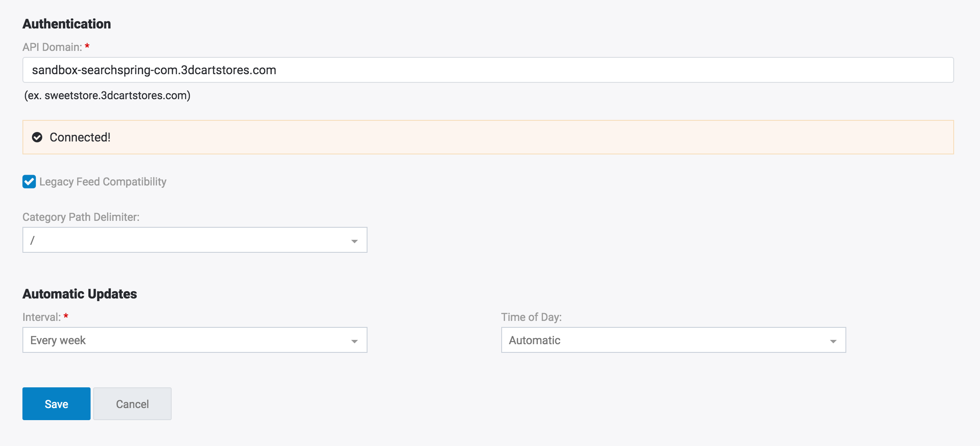The image size is (980, 446).
Task: Open the Interval dropdown showing Every week
Action: (194, 340)
